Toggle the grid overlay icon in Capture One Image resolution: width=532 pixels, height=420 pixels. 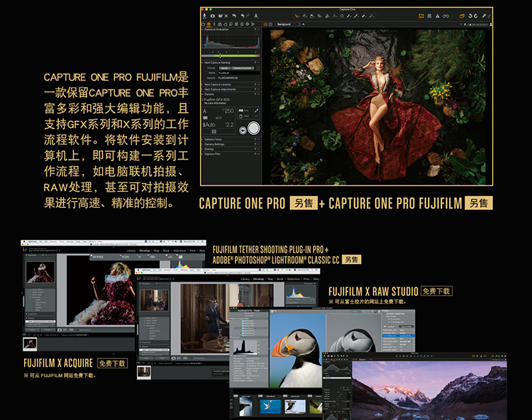[x=429, y=16]
